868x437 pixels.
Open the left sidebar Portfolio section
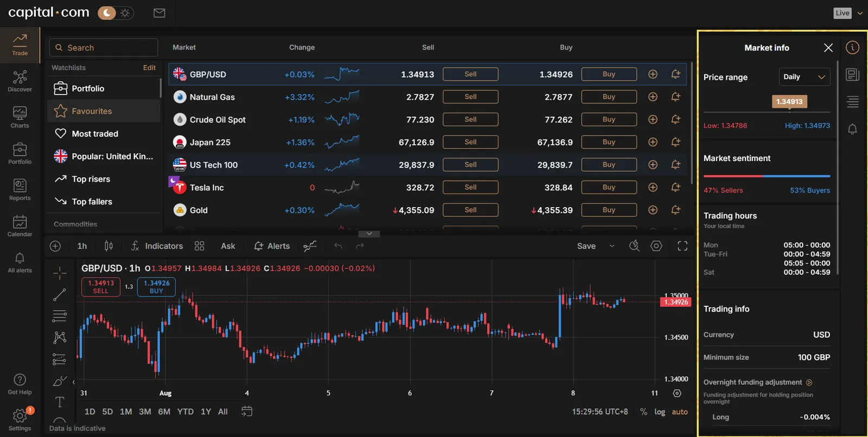click(20, 153)
